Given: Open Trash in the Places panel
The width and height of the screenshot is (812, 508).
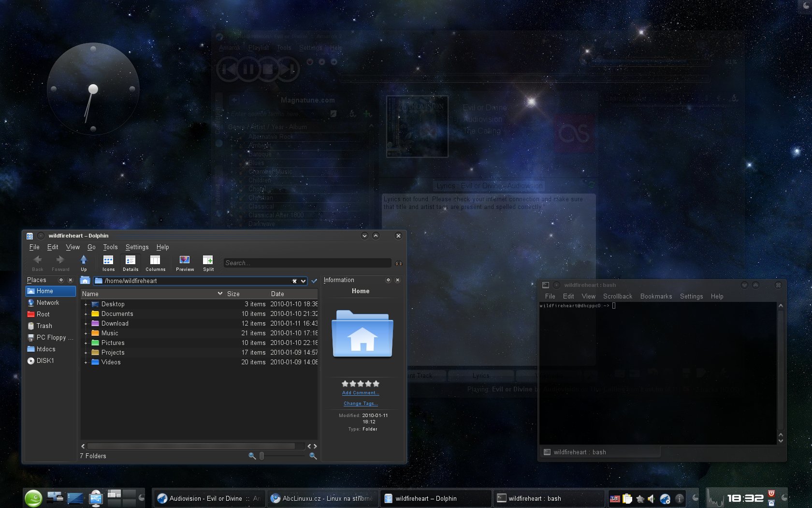Looking at the screenshot, I should pos(51,326).
